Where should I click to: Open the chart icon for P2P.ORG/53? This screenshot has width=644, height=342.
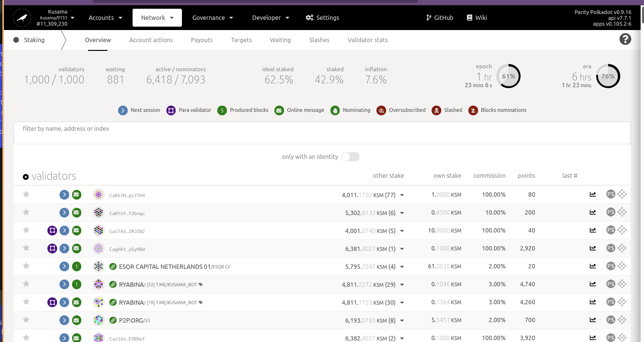click(x=593, y=320)
